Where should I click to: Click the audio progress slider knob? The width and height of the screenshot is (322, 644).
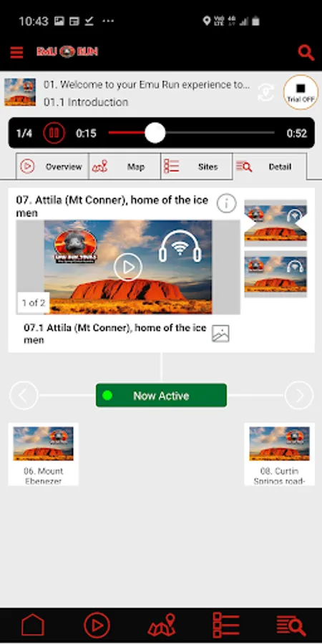point(155,133)
